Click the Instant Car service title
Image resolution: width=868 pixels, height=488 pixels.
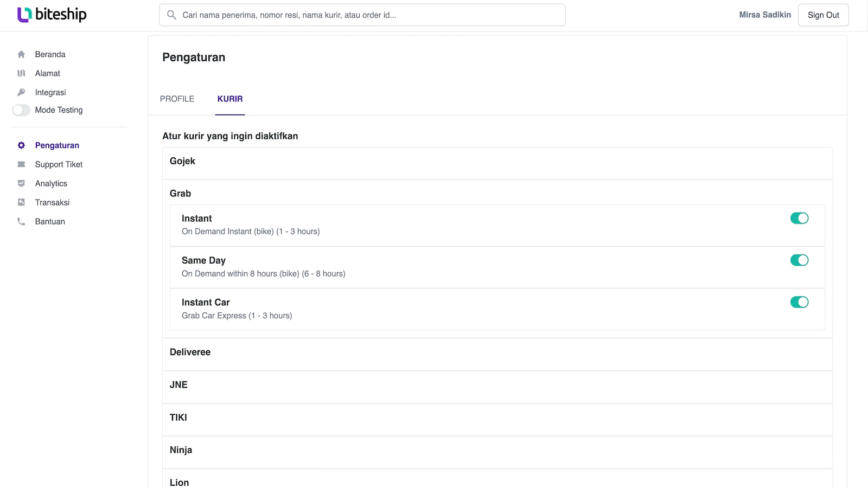coord(206,303)
